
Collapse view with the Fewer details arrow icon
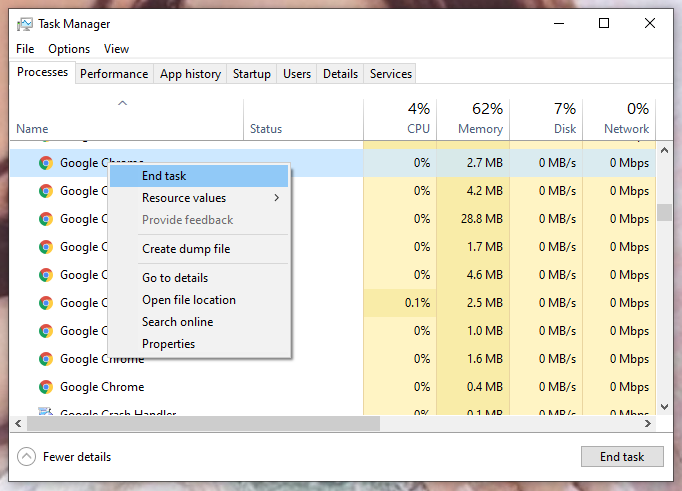(26, 457)
